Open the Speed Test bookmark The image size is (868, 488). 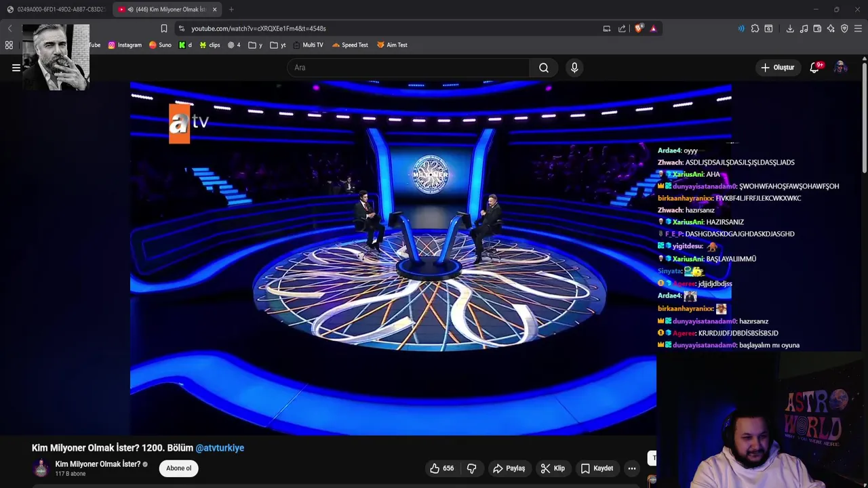(x=350, y=45)
